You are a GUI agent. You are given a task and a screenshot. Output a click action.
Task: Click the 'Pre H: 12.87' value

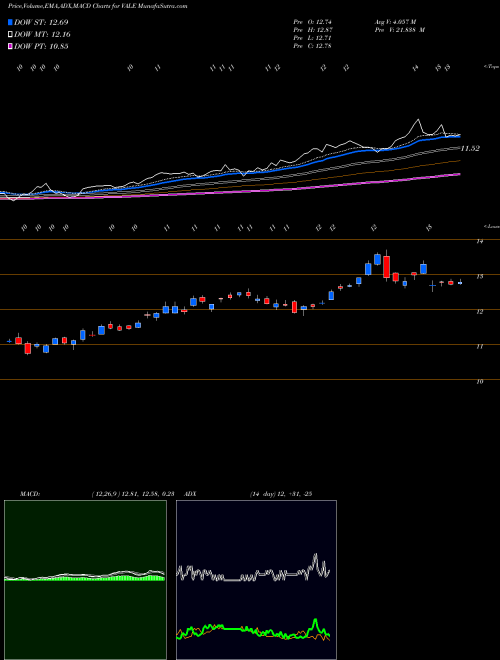tap(313, 30)
